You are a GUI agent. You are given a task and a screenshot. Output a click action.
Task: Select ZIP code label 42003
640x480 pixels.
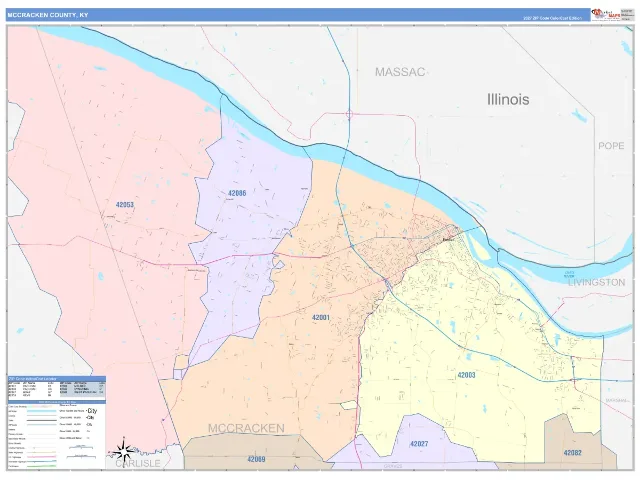(x=466, y=375)
